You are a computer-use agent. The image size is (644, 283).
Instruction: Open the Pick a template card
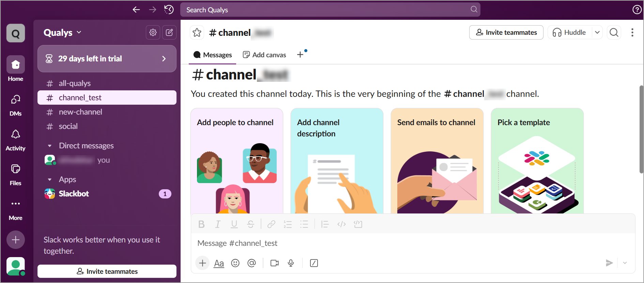click(537, 161)
